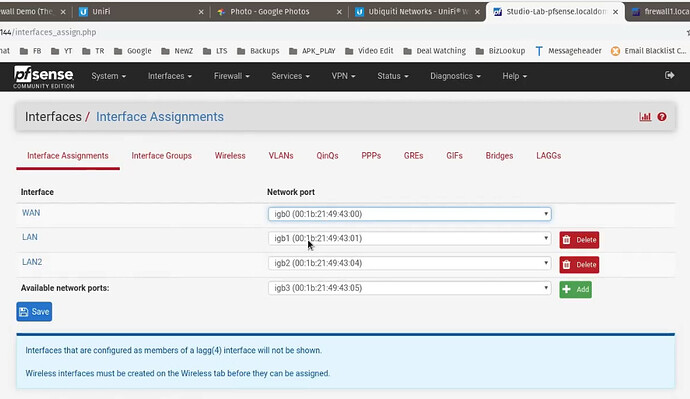The width and height of the screenshot is (690, 399).
Task: Open the Email Blacklist bookmark
Action: coord(649,51)
